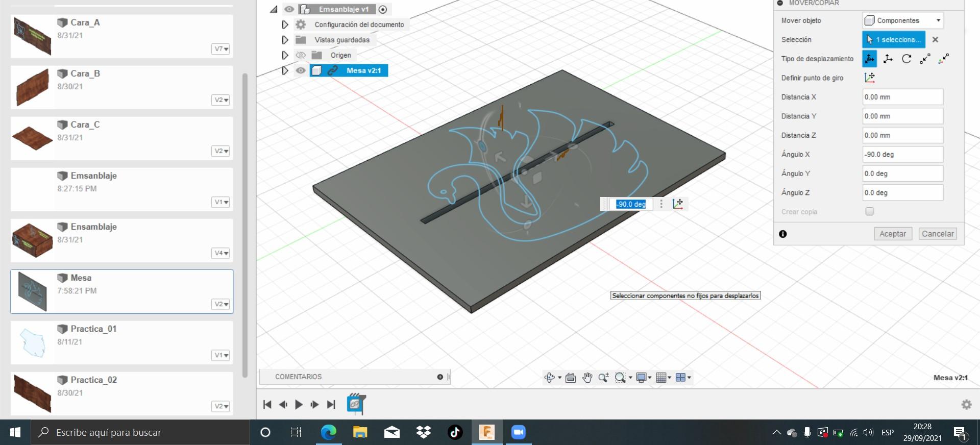The width and height of the screenshot is (980, 445).
Task: Open the Viewports layout icon
Action: 680,378
